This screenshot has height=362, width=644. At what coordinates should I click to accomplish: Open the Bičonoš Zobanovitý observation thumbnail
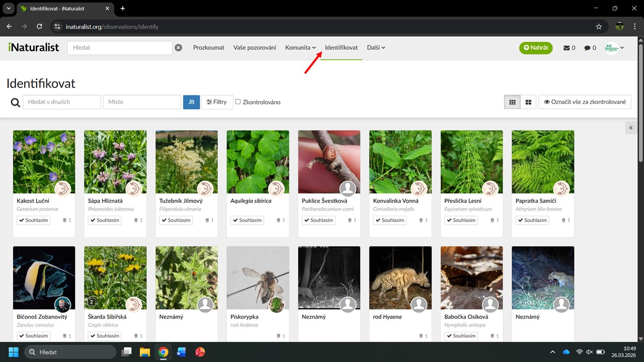(44, 278)
